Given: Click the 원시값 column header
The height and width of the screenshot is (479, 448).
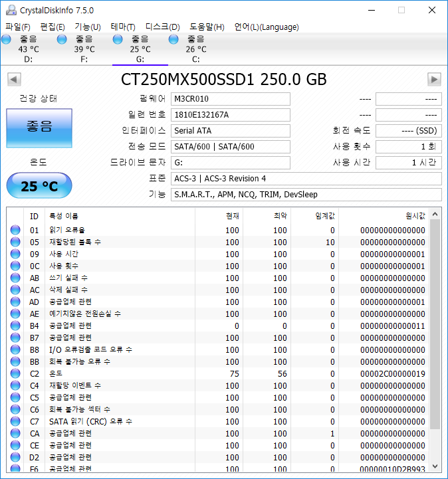Looking at the screenshot, I should tap(384, 216).
